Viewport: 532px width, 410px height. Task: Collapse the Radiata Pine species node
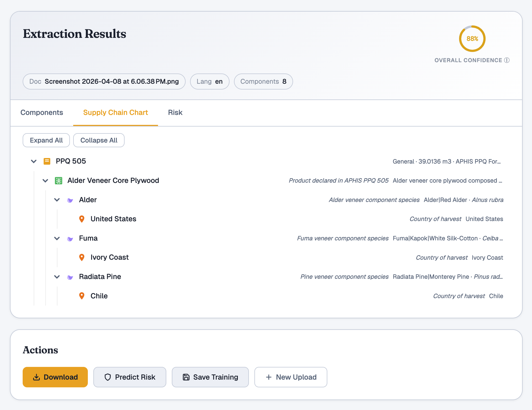click(57, 277)
